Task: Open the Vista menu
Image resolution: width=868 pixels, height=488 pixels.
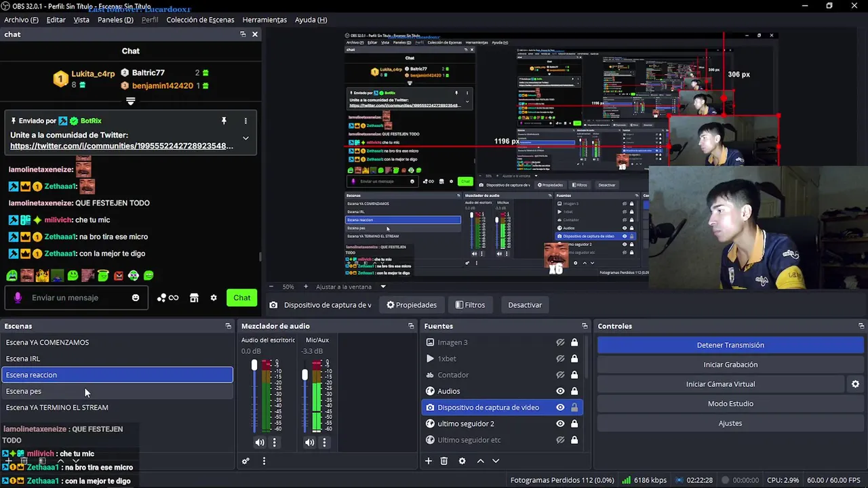Action: point(81,20)
